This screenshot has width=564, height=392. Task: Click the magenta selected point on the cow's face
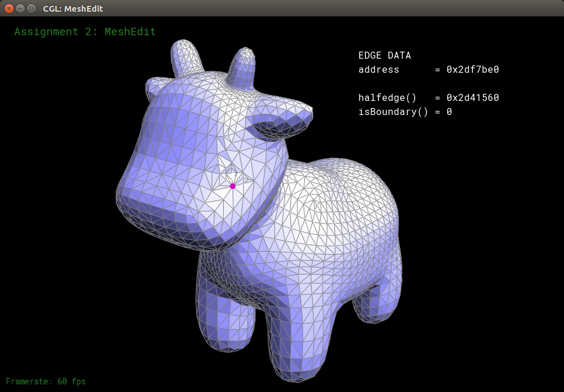pos(233,186)
